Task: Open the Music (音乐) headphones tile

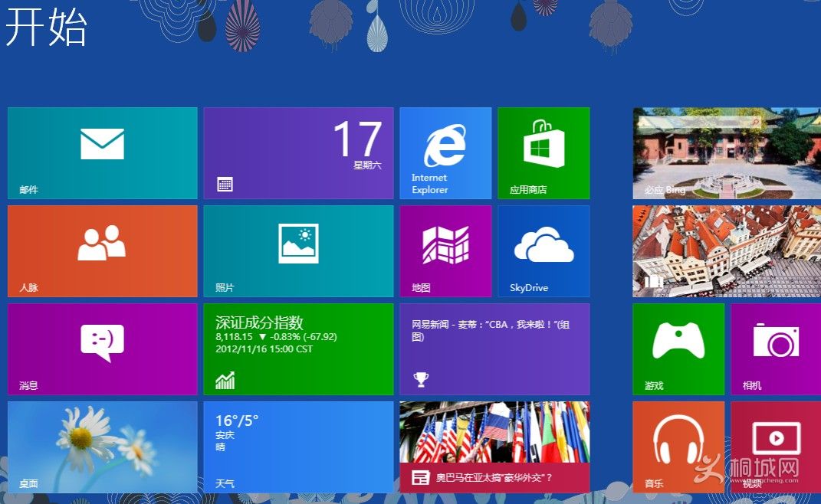Action: [x=678, y=447]
